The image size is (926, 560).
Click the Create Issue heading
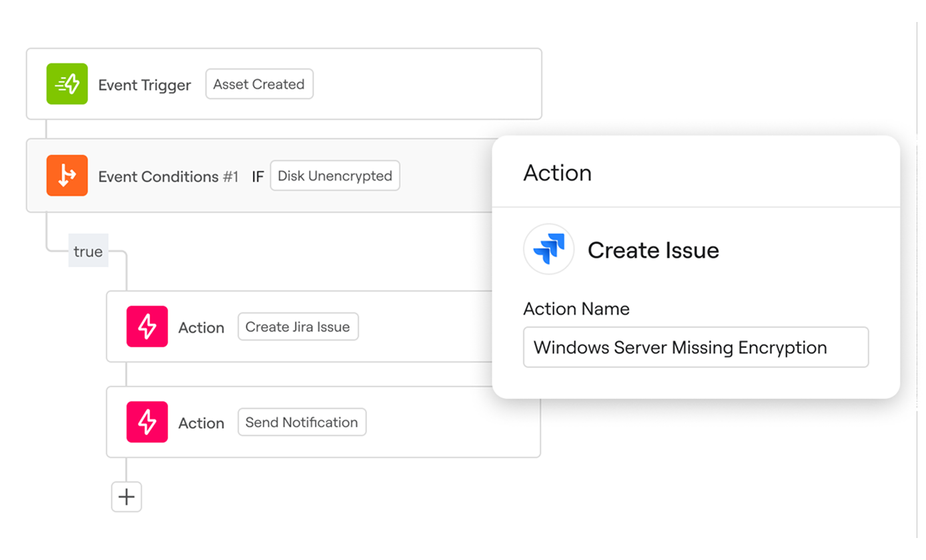tap(652, 249)
